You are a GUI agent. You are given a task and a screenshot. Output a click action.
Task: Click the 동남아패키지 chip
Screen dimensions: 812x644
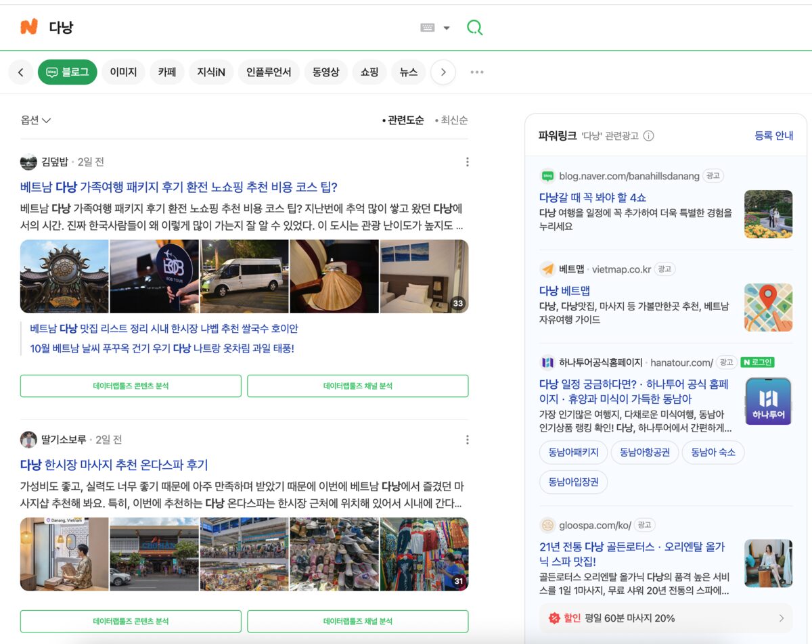tap(573, 452)
